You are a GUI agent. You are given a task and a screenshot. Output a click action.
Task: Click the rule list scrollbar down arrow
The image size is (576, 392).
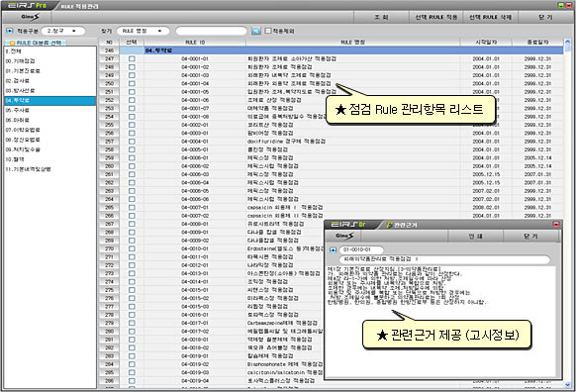(x=567, y=385)
